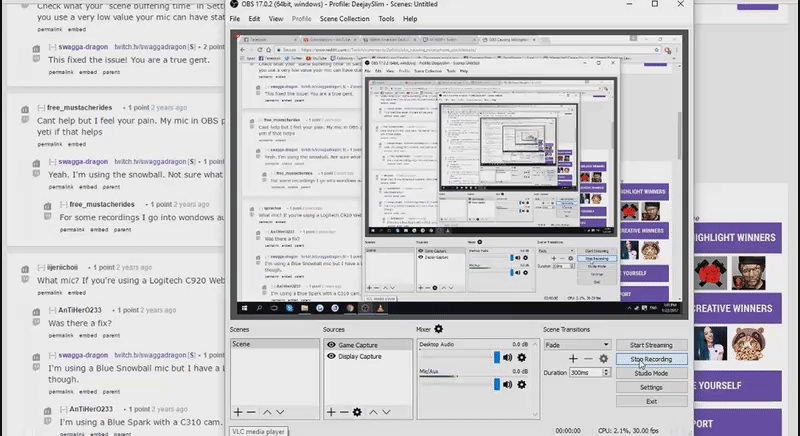Collapse ijeriichoii comment thread

coord(41,267)
